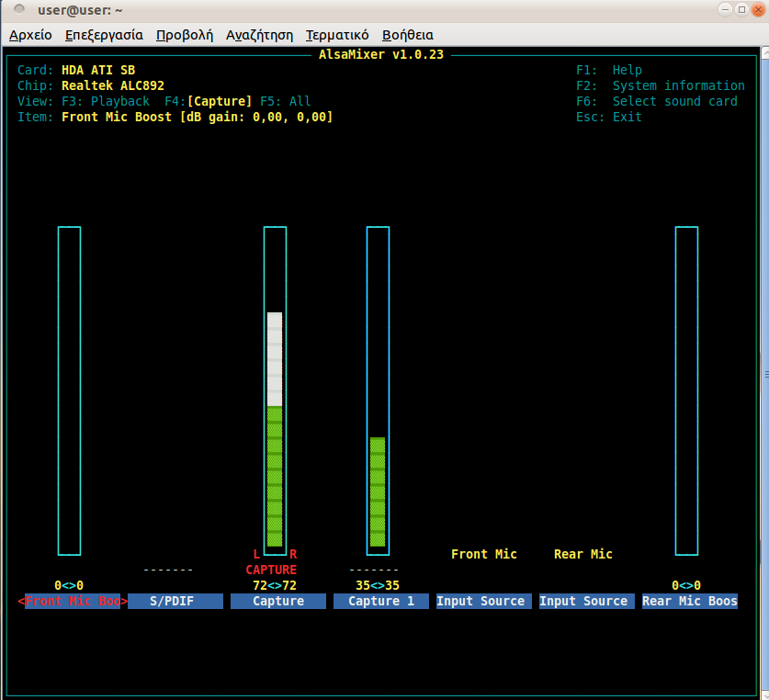Image resolution: width=769 pixels, height=700 pixels.
Task: Switch to the F5 All view
Action: [x=286, y=101]
